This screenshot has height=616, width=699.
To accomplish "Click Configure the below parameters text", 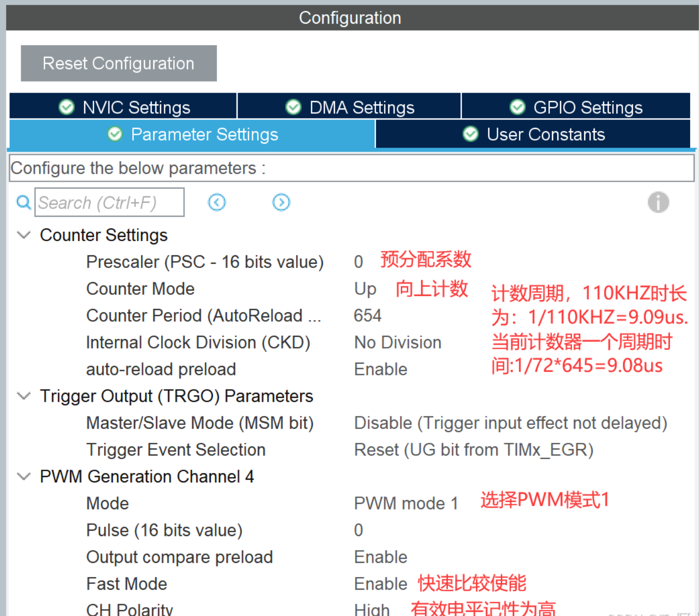I will click(138, 168).
